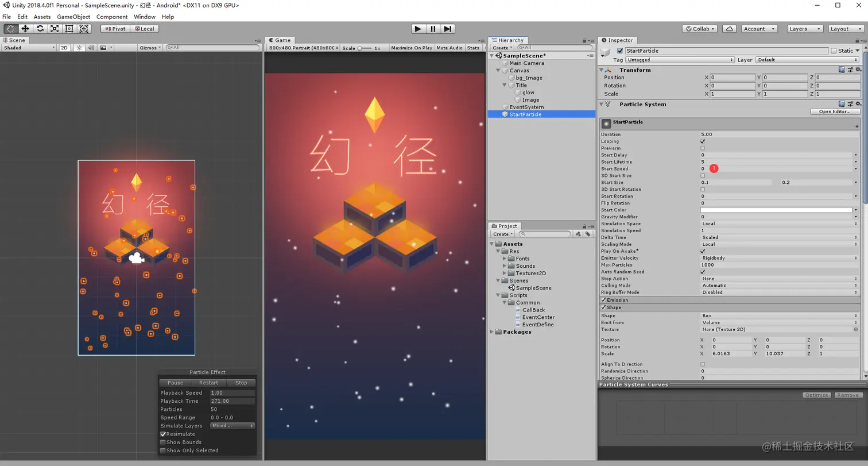
Task: Select the Rotate tool
Action: (x=40, y=29)
